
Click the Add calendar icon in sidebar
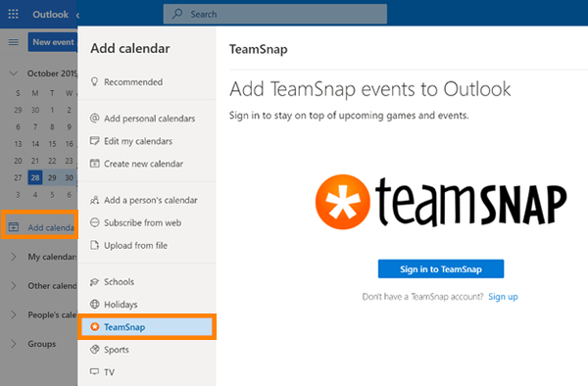[14, 227]
